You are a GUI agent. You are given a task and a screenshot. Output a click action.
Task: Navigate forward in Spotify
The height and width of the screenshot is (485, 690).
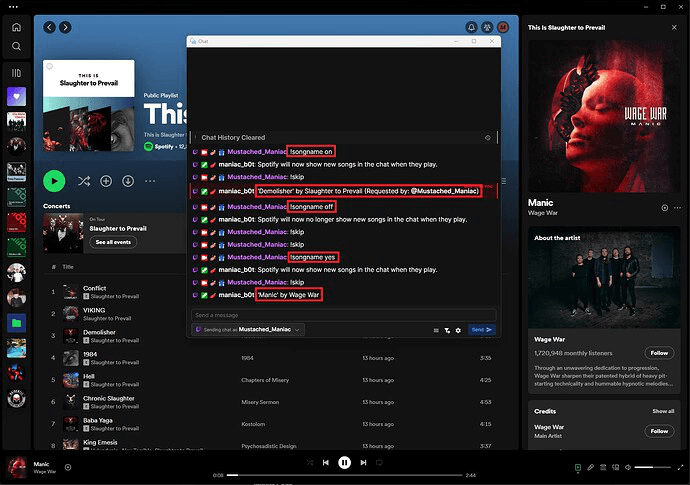point(65,27)
